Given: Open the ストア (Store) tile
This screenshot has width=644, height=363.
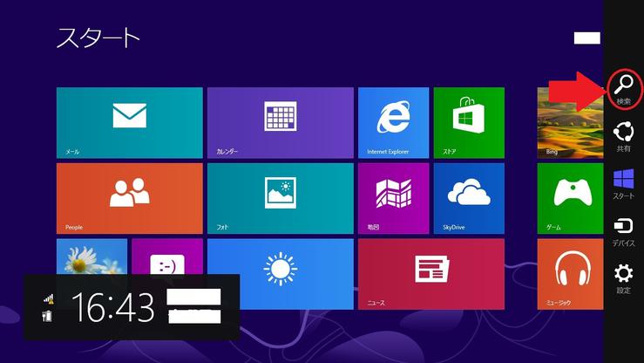Looking at the screenshot, I should pos(468,122).
